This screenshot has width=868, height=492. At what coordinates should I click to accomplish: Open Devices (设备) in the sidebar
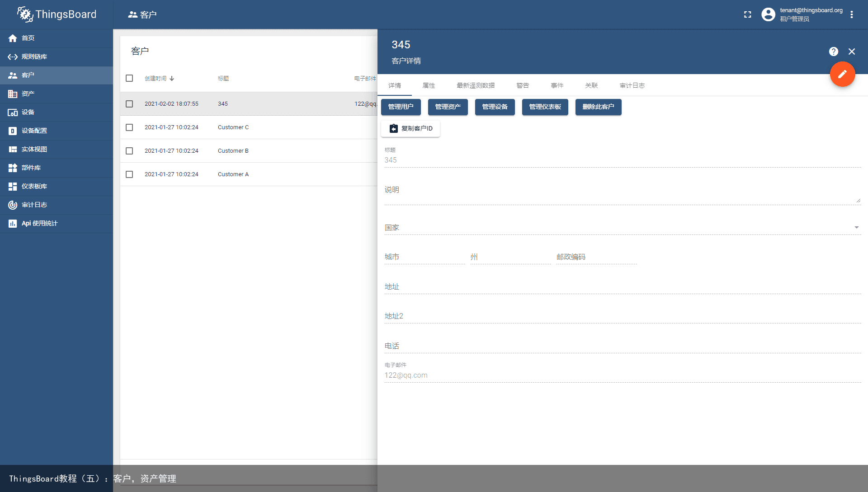(56, 112)
